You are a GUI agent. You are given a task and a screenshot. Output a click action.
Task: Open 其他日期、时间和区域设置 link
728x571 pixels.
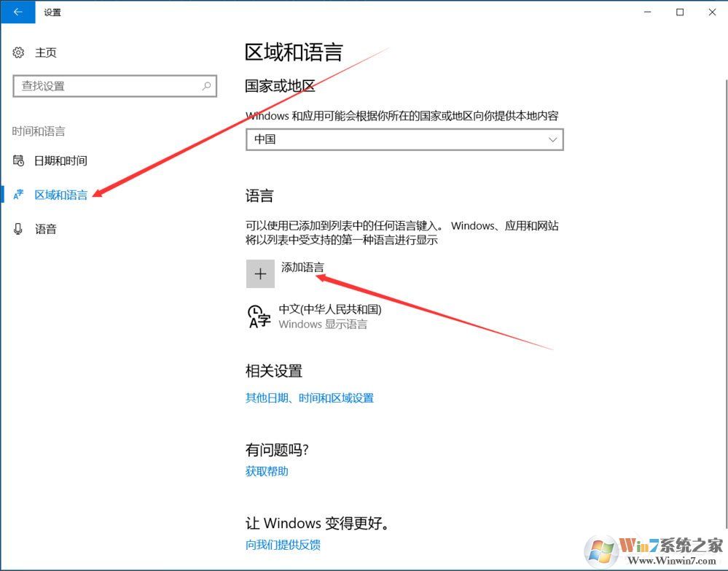pos(309,397)
